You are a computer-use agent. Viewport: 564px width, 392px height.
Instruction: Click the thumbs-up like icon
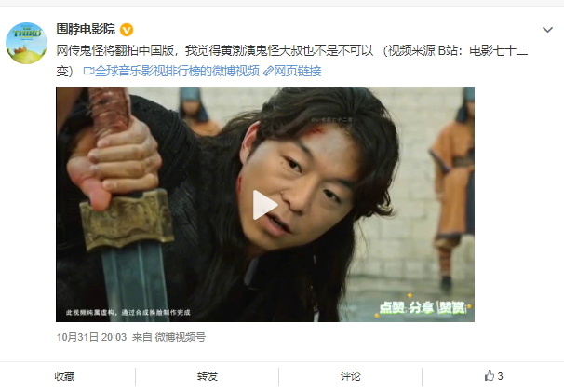[x=490, y=376]
